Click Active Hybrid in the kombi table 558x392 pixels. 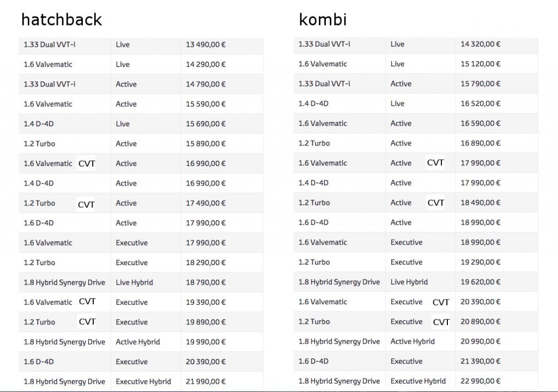[413, 341]
